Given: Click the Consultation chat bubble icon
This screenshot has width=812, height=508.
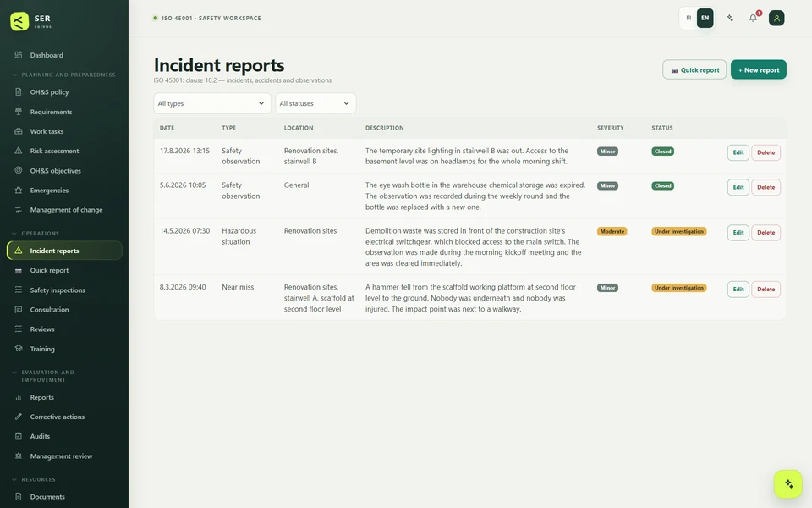Looking at the screenshot, I should pyautogui.click(x=19, y=310).
